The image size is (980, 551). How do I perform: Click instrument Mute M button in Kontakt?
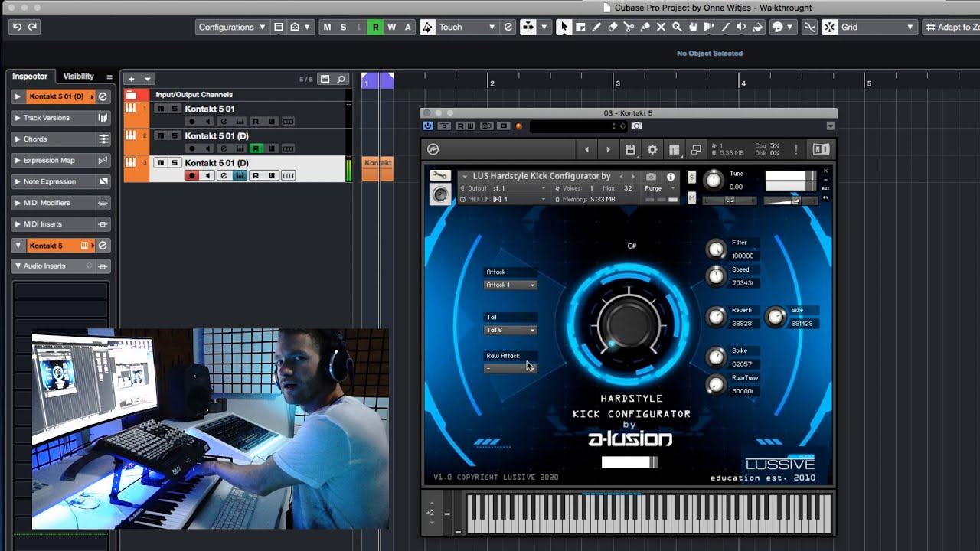[692, 198]
